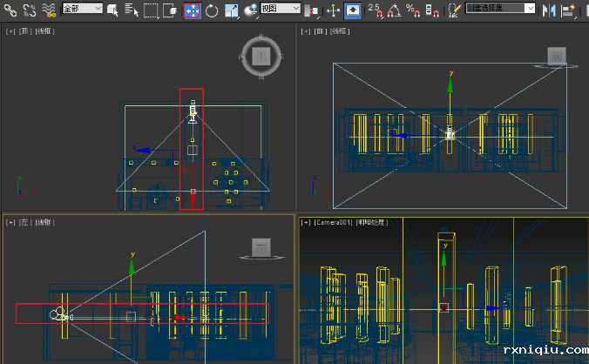Click the Camera001 viewport label
The width and height of the screenshot is (589, 364).
(x=333, y=223)
